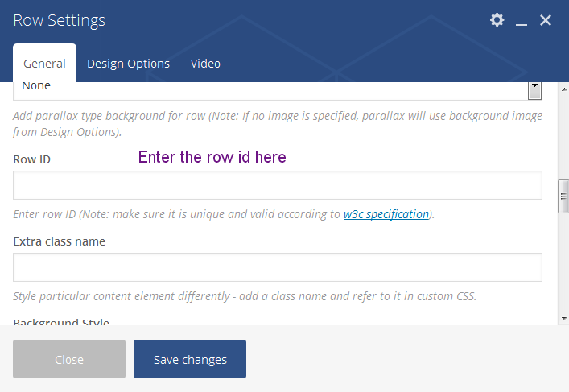This screenshot has height=392, width=569.
Task: Open the Design Options tab
Action: click(x=128, y=64)
